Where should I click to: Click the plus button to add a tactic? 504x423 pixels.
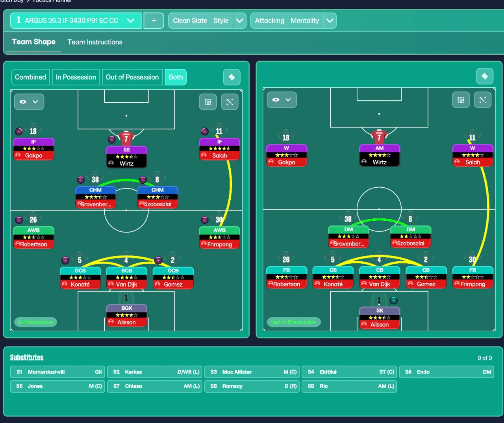pos(154,20)
